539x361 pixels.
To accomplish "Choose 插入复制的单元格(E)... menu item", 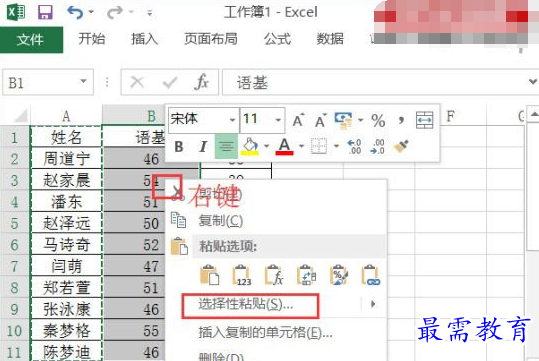I will tap(265, 332).
